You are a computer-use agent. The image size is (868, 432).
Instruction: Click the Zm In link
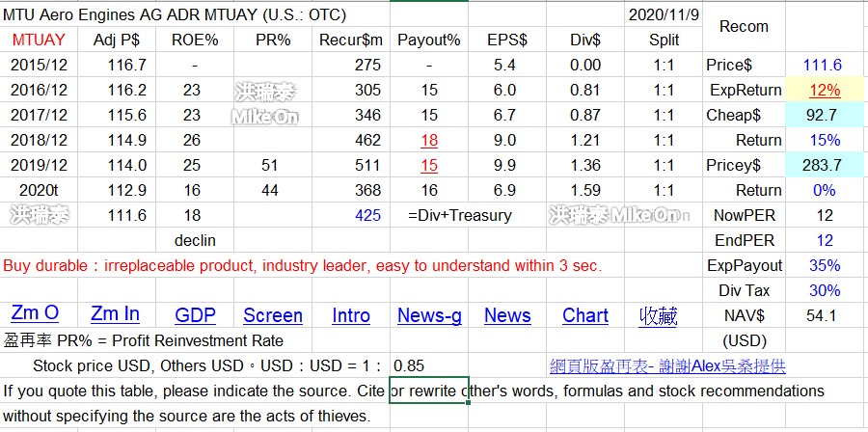coord(115,314)
